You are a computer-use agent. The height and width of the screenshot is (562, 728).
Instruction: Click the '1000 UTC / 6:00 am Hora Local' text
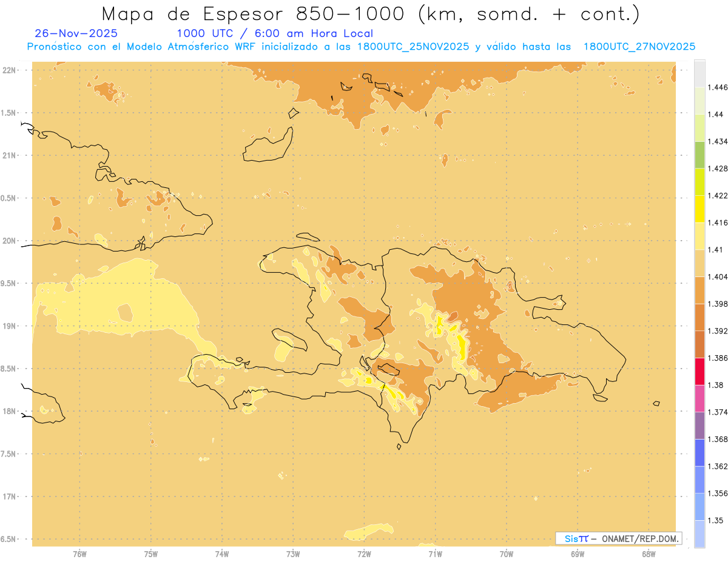pos(275,34)
